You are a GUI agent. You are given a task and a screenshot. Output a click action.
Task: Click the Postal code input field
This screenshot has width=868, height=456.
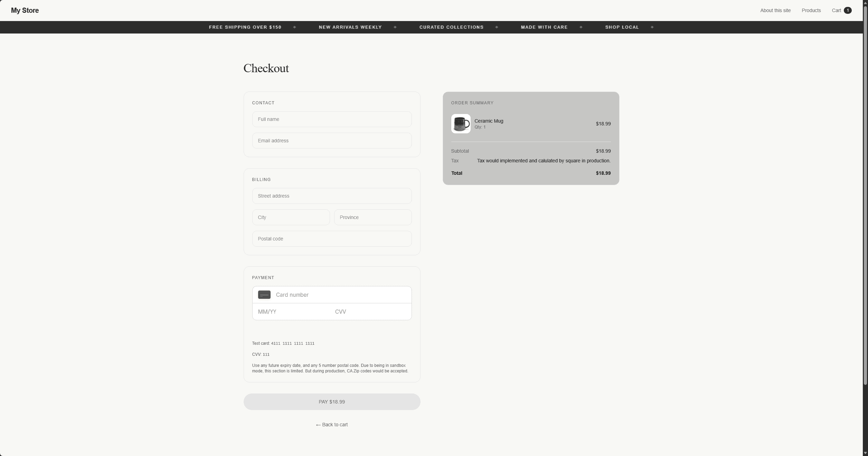click(x=331, y=239)
